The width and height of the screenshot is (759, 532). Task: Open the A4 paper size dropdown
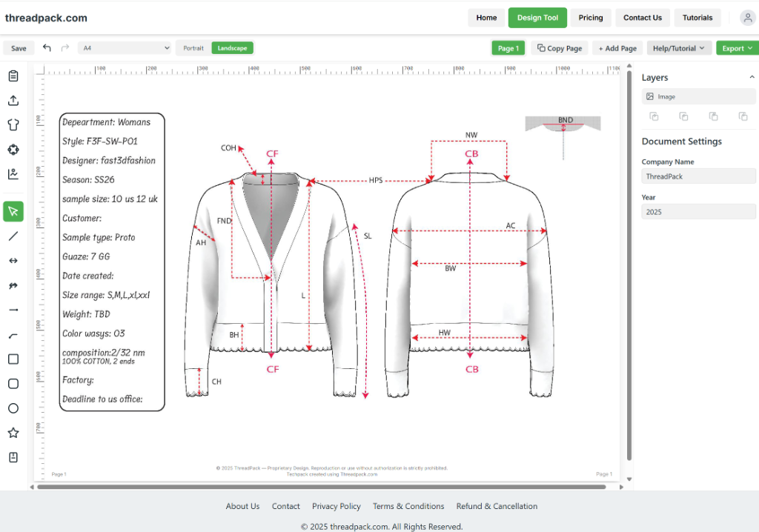(x=124, y=47)
